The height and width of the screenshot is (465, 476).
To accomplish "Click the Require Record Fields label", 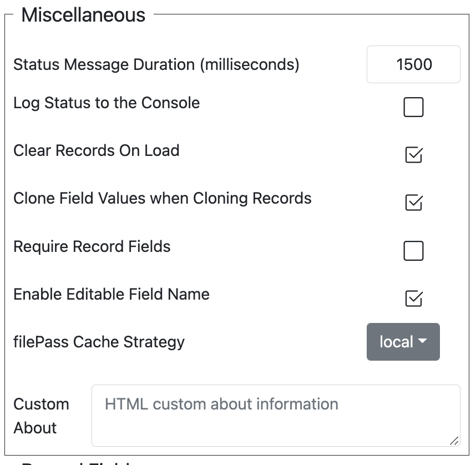I will click(x=92, y=246).
